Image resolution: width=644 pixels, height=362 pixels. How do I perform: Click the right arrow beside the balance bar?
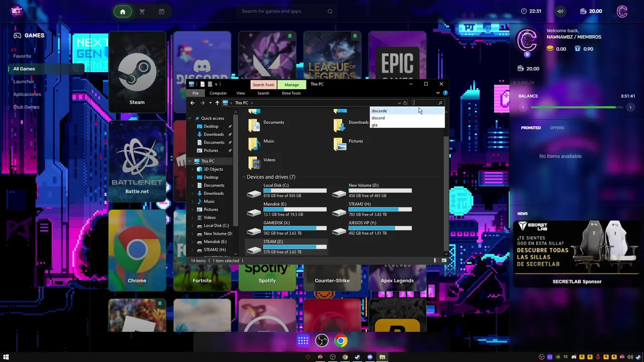click(630, 107)
